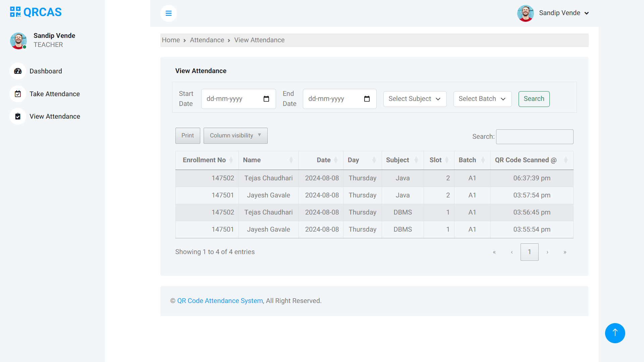644x362 pixels.
Task: Expand the Select Subject dropdown
Action: [415, 99]
